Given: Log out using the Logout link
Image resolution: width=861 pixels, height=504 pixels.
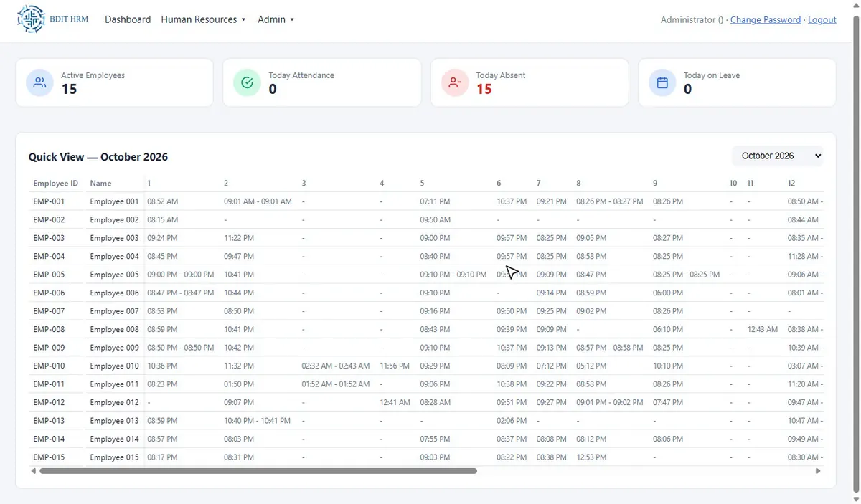Looking at the screenshot, I should (822, 20).
